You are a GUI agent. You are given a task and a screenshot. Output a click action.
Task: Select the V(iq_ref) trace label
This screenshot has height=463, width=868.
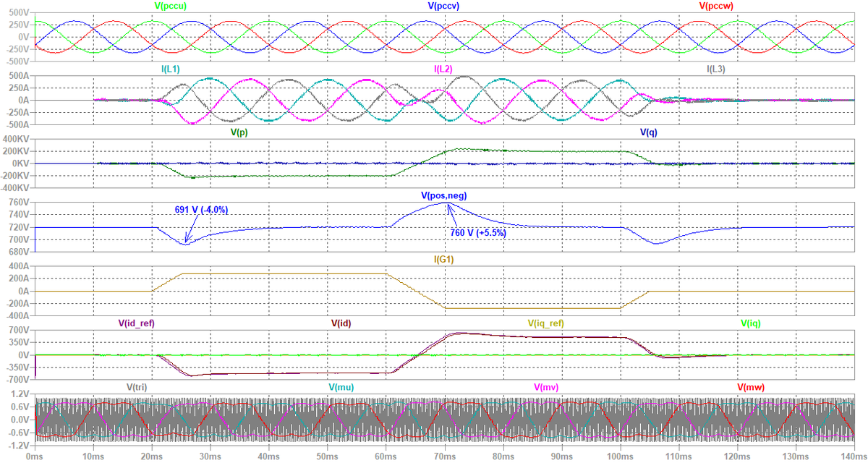tap(546, 323)
